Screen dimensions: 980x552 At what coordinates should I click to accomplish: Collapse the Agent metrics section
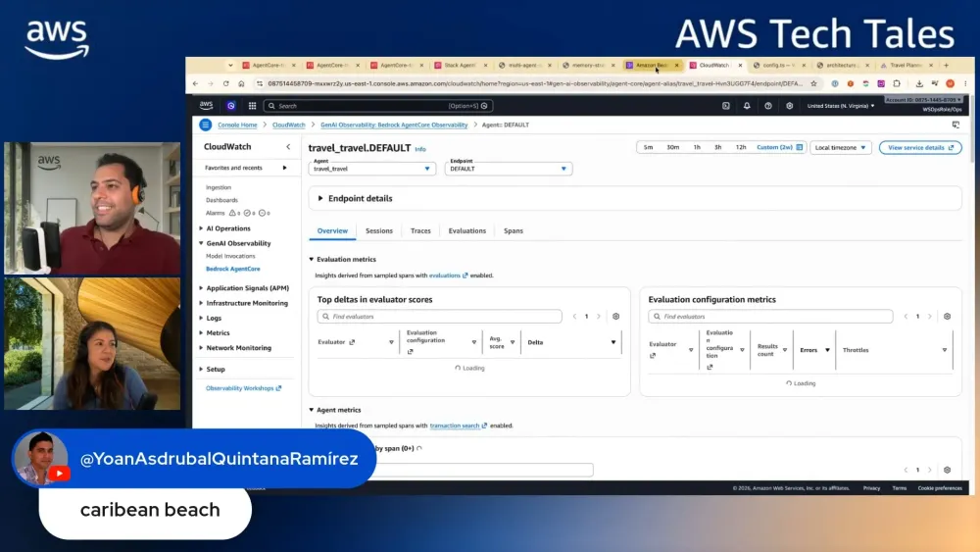(312, 410)
